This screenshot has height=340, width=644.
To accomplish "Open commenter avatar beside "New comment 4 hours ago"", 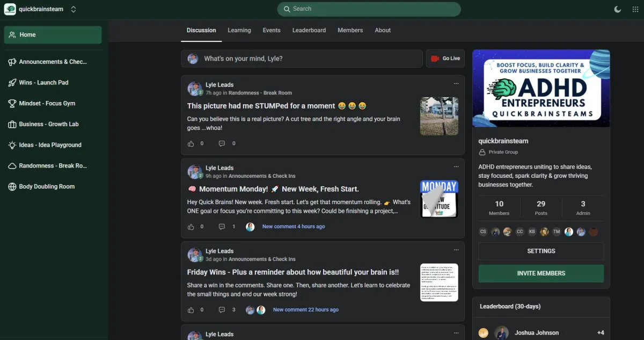I will (x=250, y=227).
